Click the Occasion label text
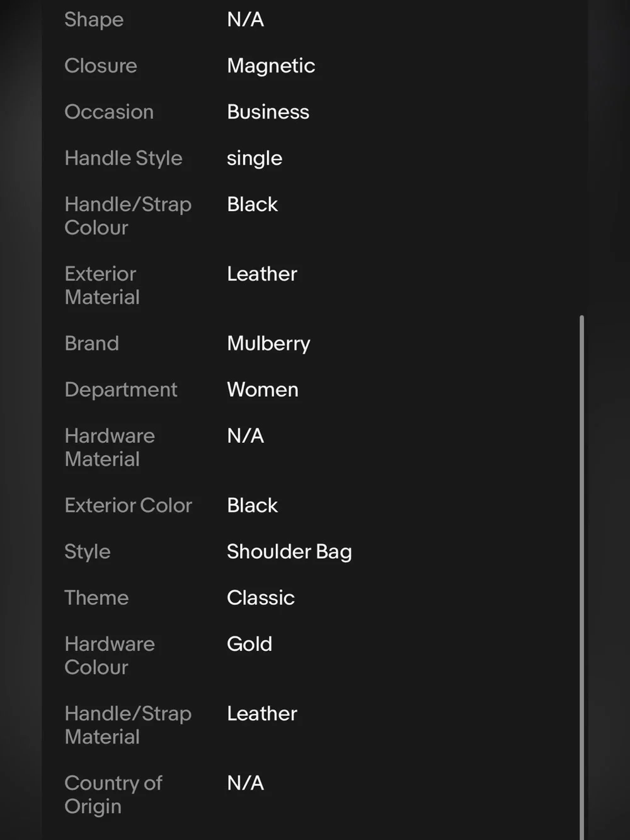Screen dimensions: 630x840 click(x=109, y=112)
